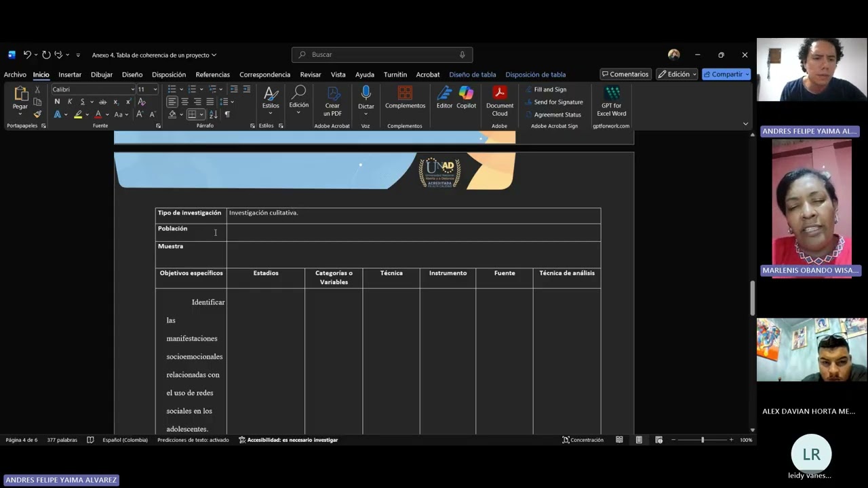Toggle italic formatting
868x488 pixels.
tap(70, 102)
